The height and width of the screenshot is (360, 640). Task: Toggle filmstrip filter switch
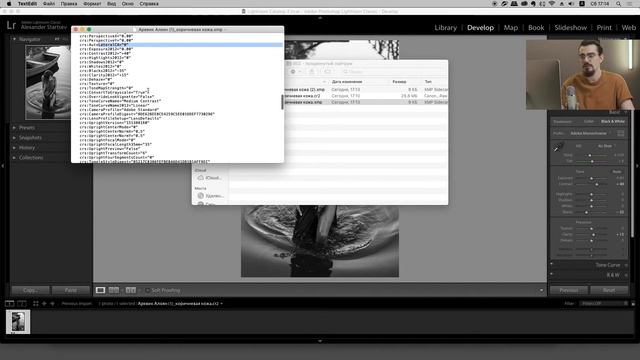(x=633, y=304)
